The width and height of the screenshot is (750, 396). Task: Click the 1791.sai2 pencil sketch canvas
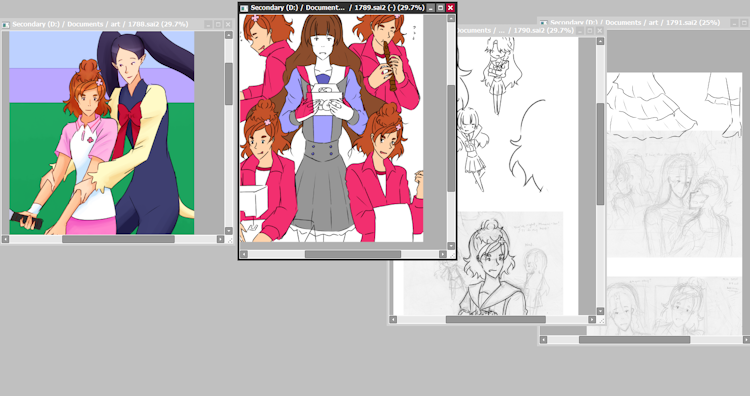pyautogui.click(x=674, y=203)
